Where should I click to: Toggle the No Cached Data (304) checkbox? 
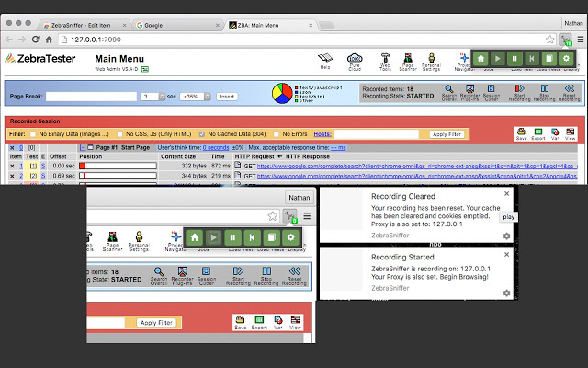click(x=202, y=134)
